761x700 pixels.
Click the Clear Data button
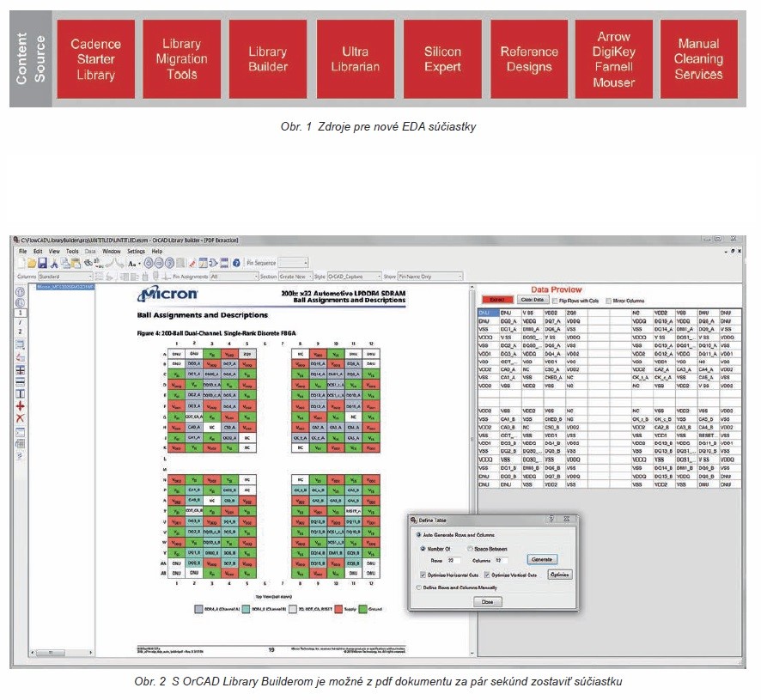coord(533,300)
